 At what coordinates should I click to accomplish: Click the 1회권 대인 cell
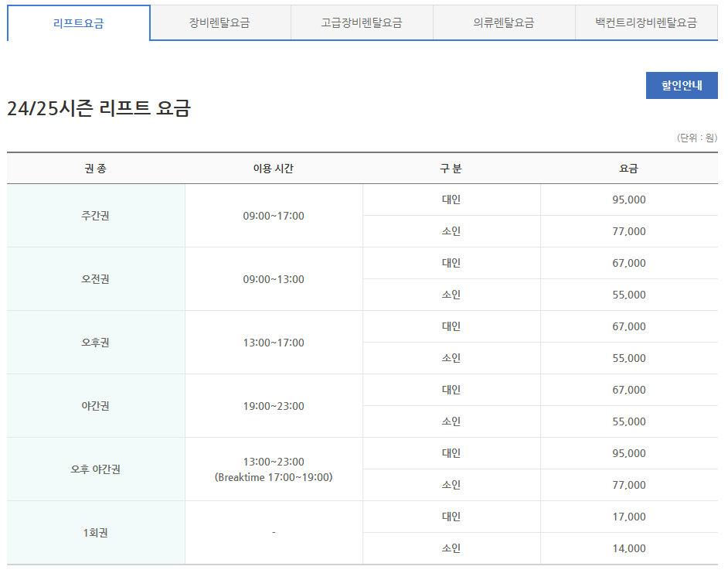point(451,517)
